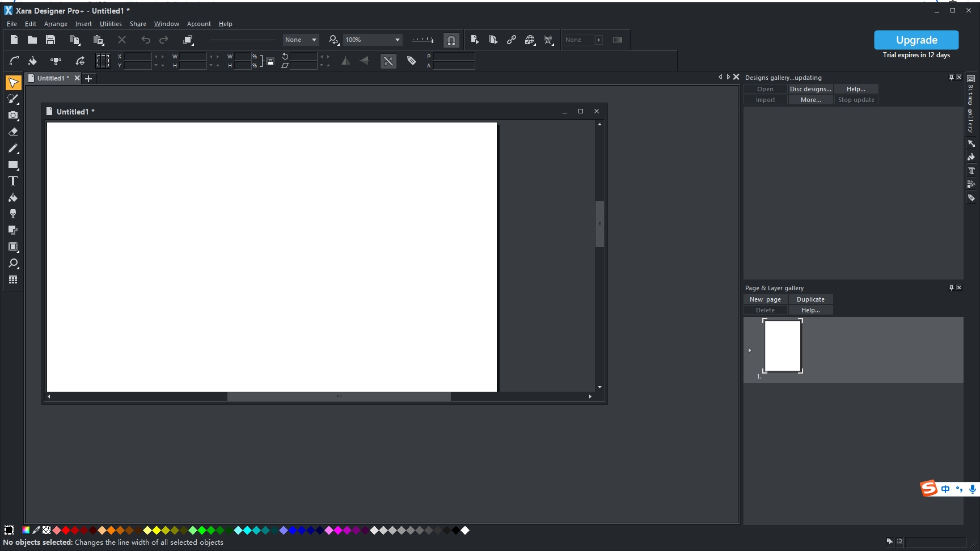Pick the white color swatch on color line
This screenshot has height=551, width=980.
pos(465,531)
